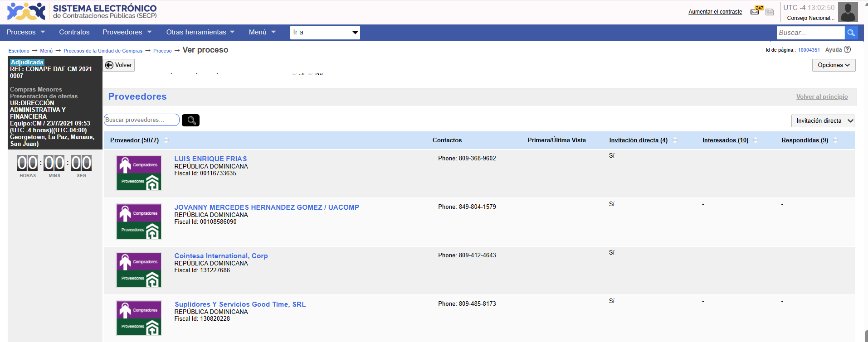868x342 pixels.
Task: Click the LUIS ENRIQUE FRIAS supplier thumbnail
Action: coord(139,173)
